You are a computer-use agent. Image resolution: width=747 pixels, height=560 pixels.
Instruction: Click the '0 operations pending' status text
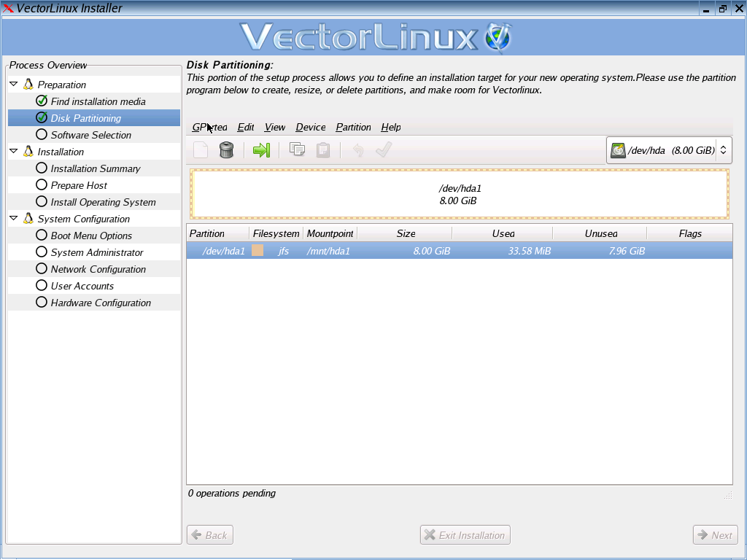point(231,494)
